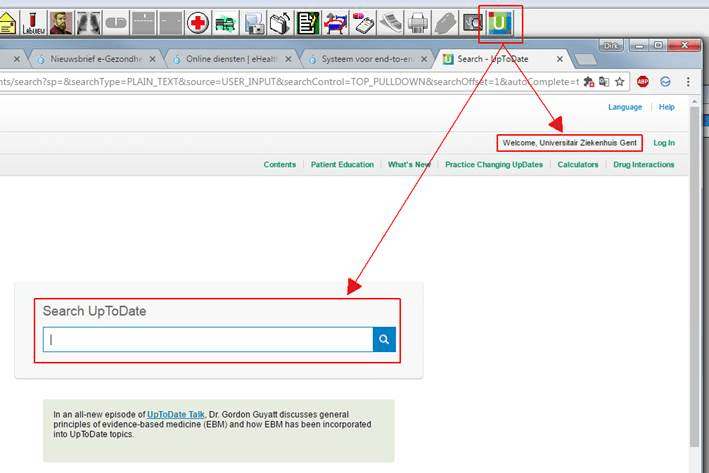This screenshot has height=473, width=709.
Task: Open the envelope mail icon in toolbar
Action: [8, 23]
